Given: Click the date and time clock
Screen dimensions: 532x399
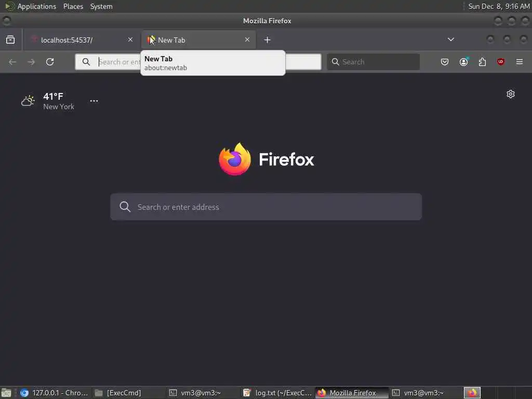Looking at the screenshot, I should tap(499, 6).
